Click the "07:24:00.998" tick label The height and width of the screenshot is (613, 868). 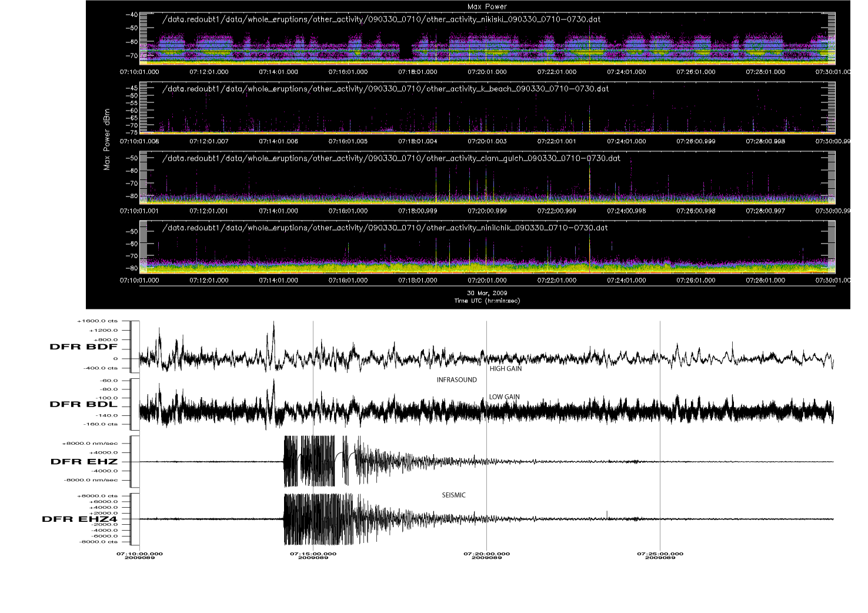626,211
